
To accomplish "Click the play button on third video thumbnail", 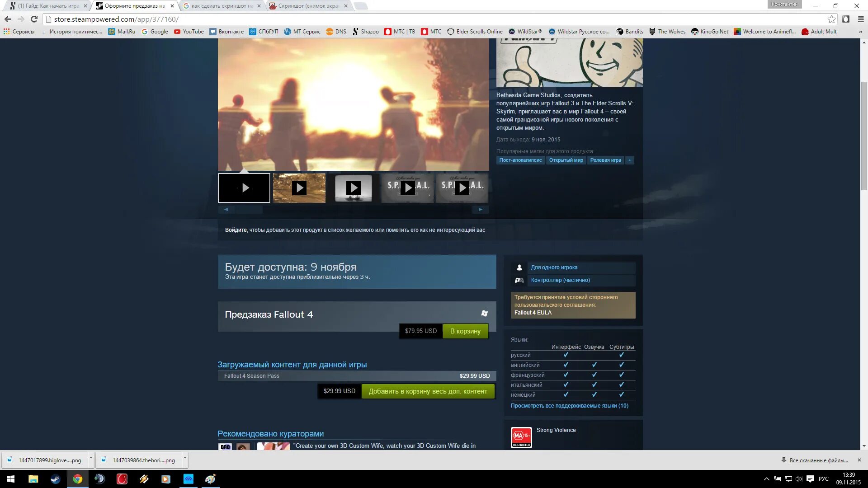I will point(353,188).
